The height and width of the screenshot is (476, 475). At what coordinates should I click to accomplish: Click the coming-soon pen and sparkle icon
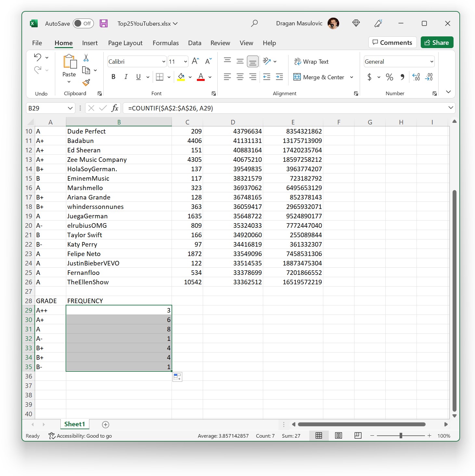(x=378, y=23)
